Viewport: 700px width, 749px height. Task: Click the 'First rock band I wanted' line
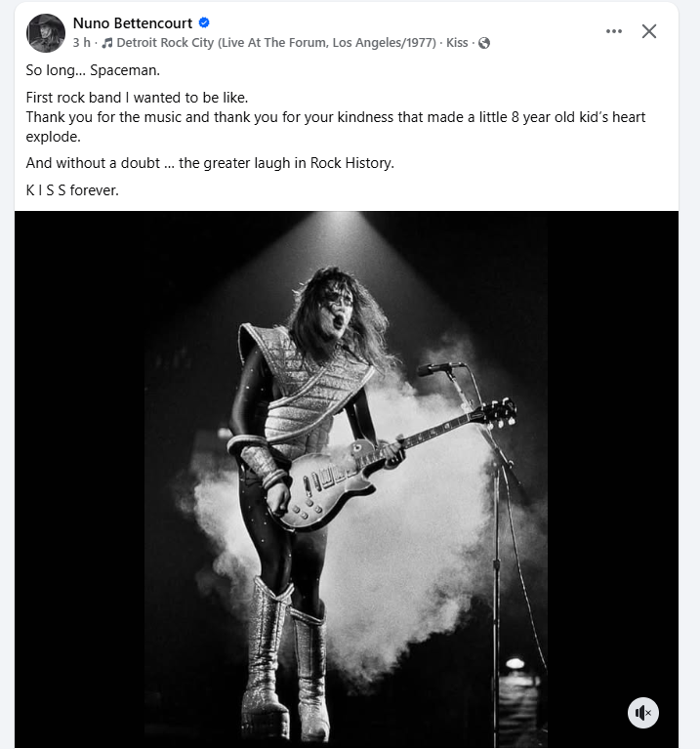[137, 98]
